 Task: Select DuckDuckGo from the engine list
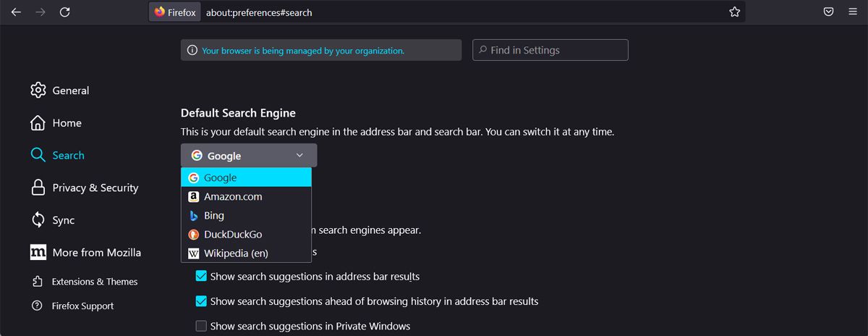(x=246, y=235)
